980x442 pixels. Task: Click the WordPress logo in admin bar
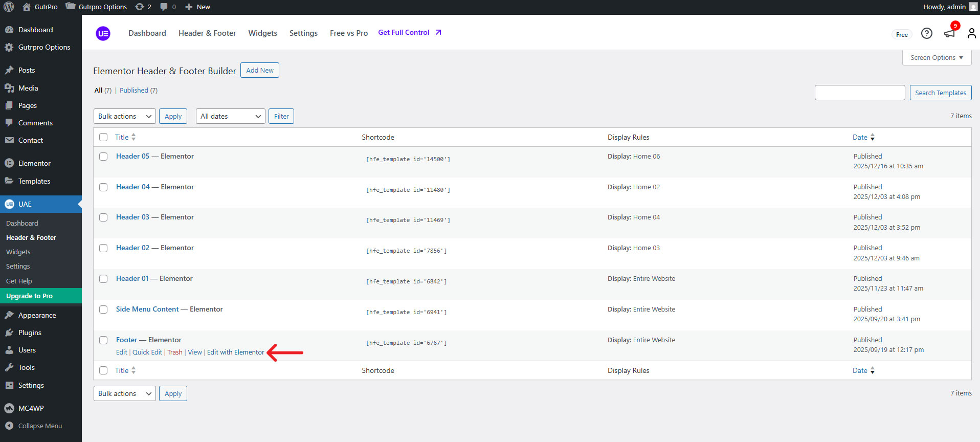[9, 7]
